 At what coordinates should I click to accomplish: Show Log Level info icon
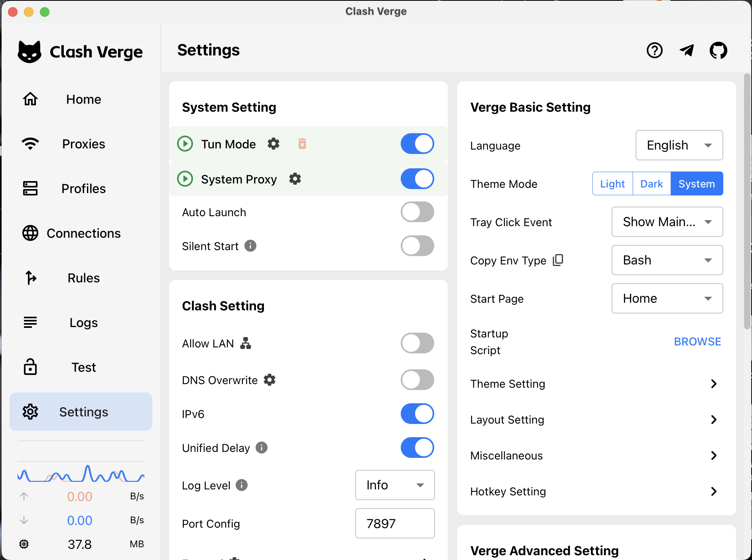tap(242, 485)
